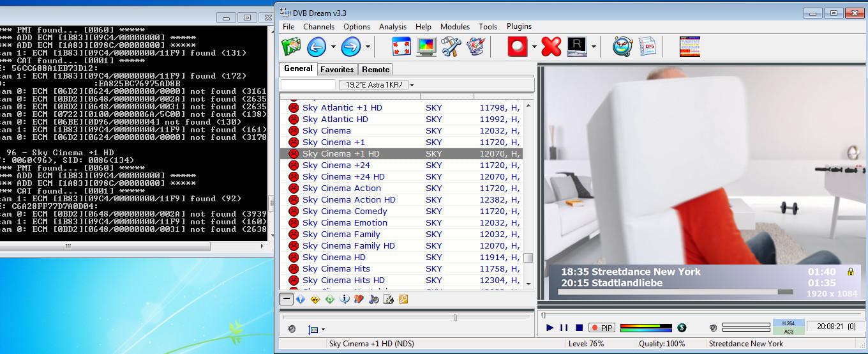The height and width of the screenshot is (354, 868).
Task: Open the Plugins menu
Action: (x=519, y=26)
